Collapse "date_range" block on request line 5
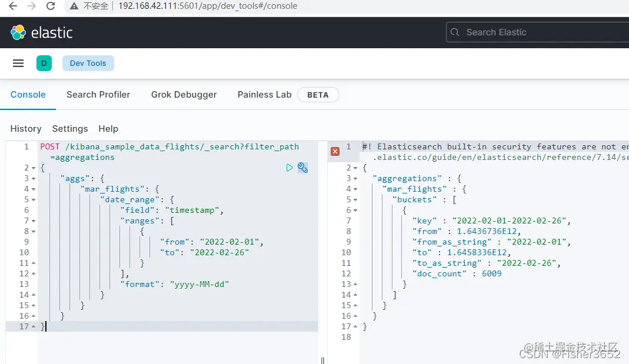Screen dimensions: 629x364 (x=34, y=199)
